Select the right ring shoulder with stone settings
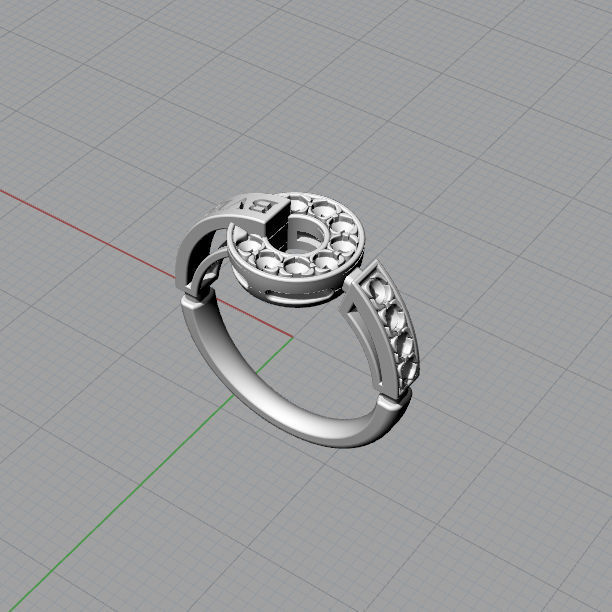 pos(384,328)
